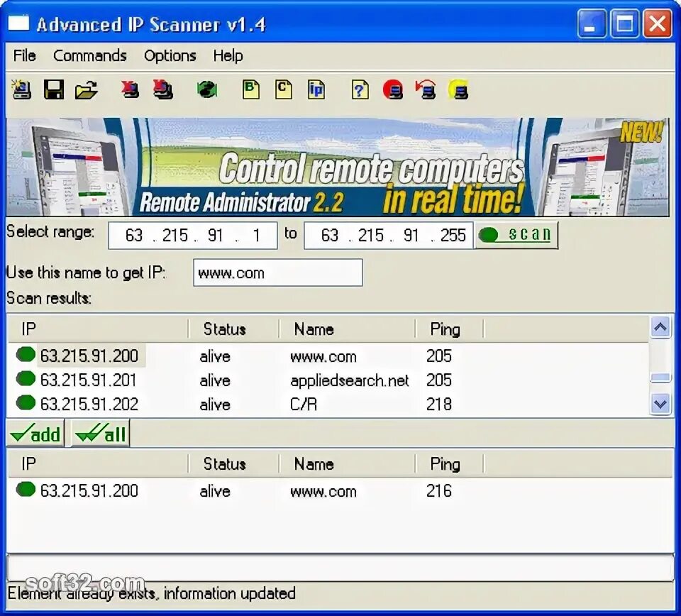Click the lower list's Status column header
The height and width of the screenshot is (616, 681).
pos(234,464)
